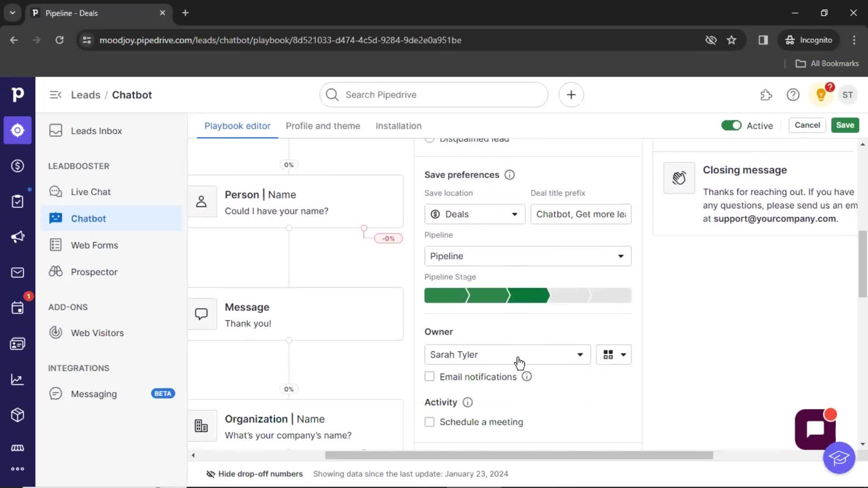Collapse the navigation menu toggle icon

[56, 95]
